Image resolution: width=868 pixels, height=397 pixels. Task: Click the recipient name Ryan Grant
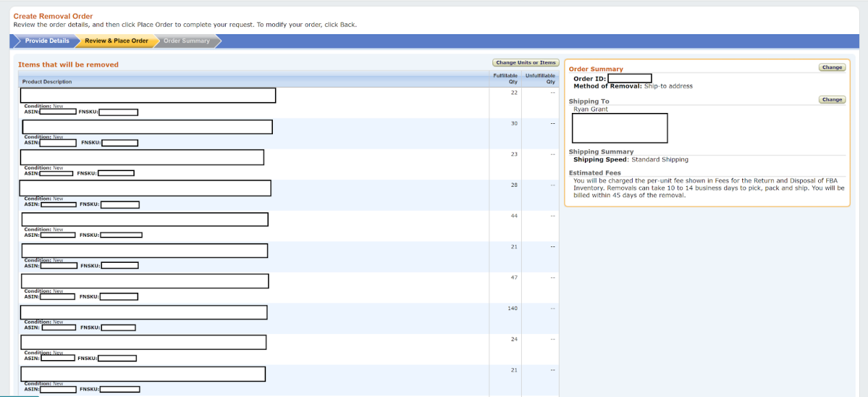click(590, 110)
